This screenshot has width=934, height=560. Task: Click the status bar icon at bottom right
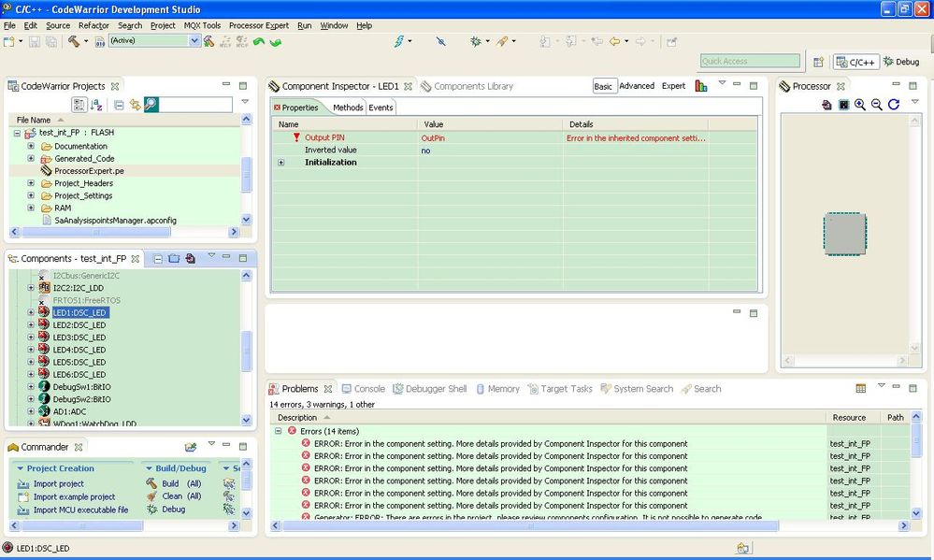tap(742, 548)
